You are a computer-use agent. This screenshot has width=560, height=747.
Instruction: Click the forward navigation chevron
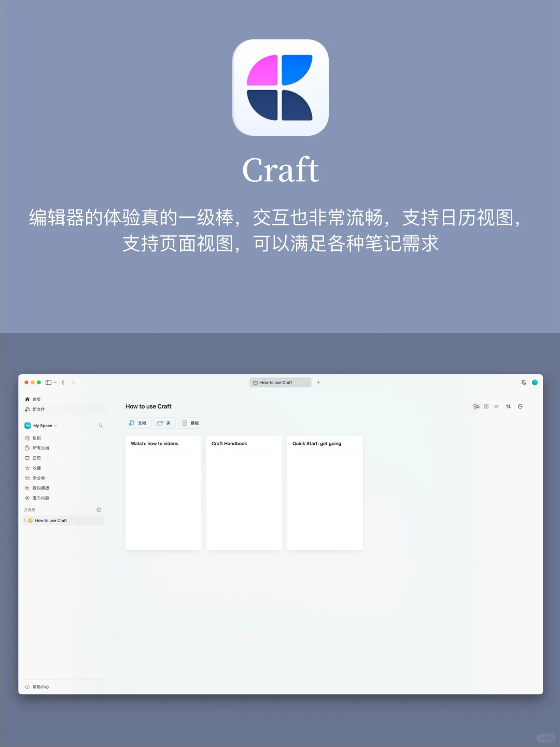coord(73,383)
